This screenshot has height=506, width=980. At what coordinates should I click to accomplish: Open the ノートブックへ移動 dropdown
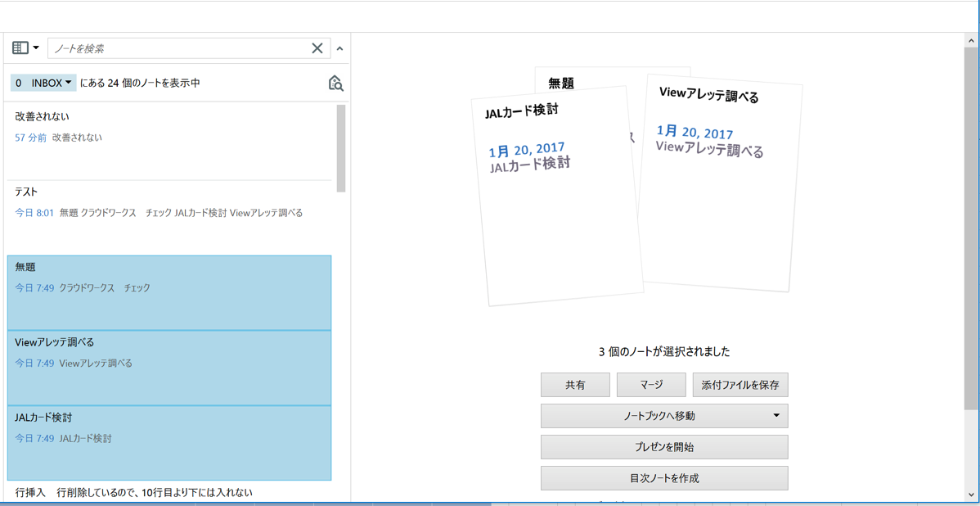(x=664, y=415)
